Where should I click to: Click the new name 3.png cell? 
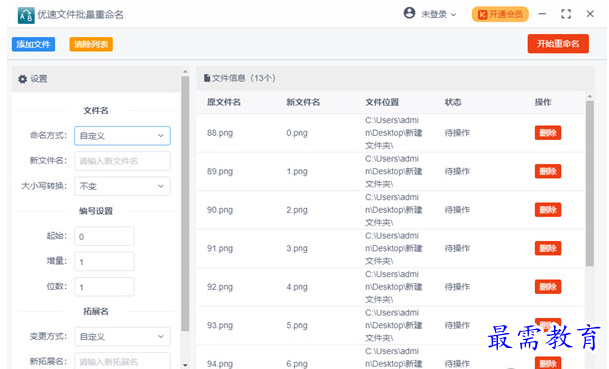297,248
